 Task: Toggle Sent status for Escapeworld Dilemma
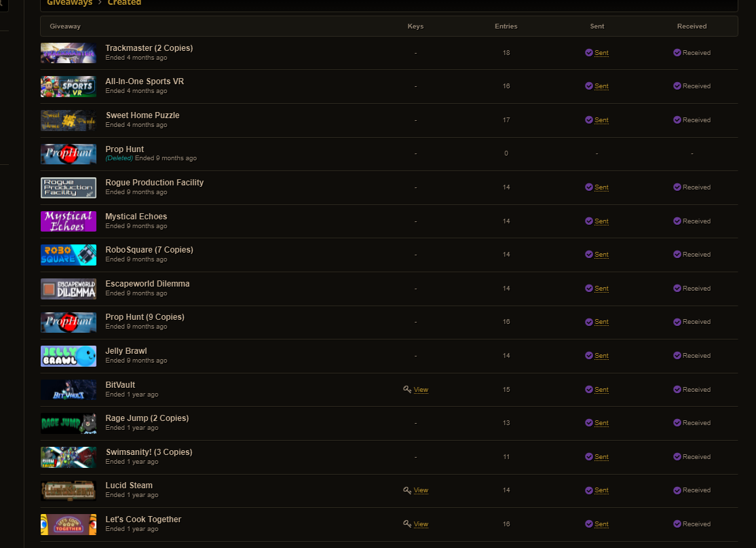(601, 288)
